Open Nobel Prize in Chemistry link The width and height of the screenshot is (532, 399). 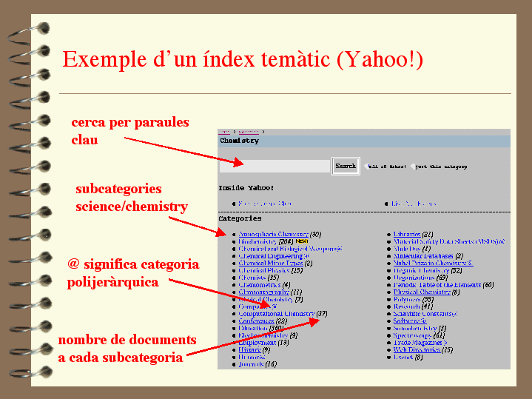(x=434, y=264)
